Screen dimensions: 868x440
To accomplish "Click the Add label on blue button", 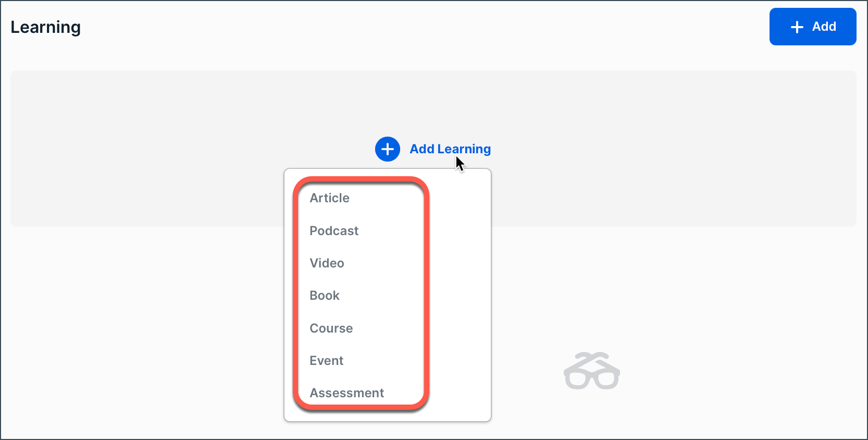I will click(824, 27).
